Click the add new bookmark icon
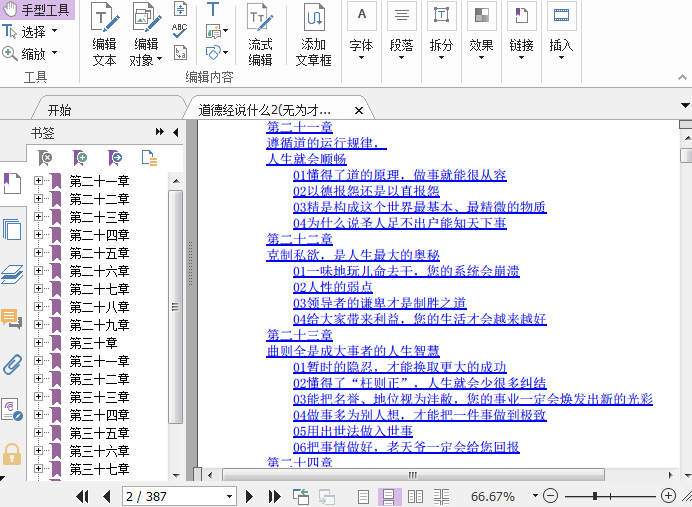 pos(80,158)
